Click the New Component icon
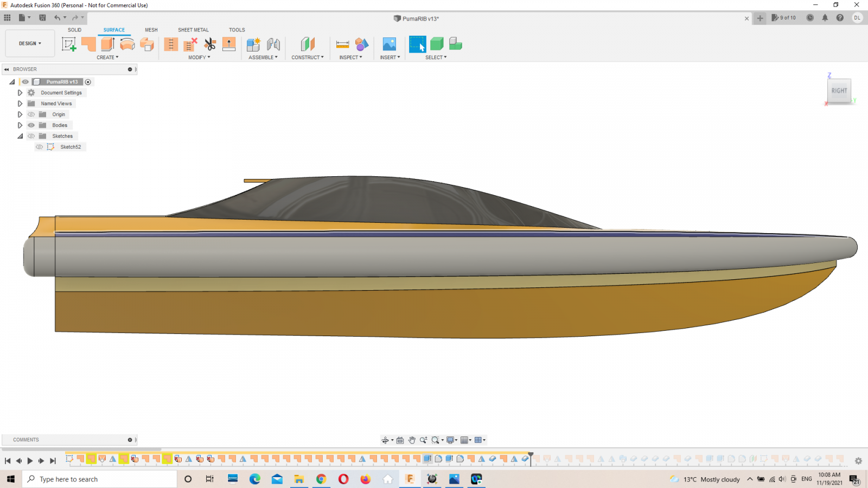This screenshot has height=488, width=868. click(x=253, y=44)
